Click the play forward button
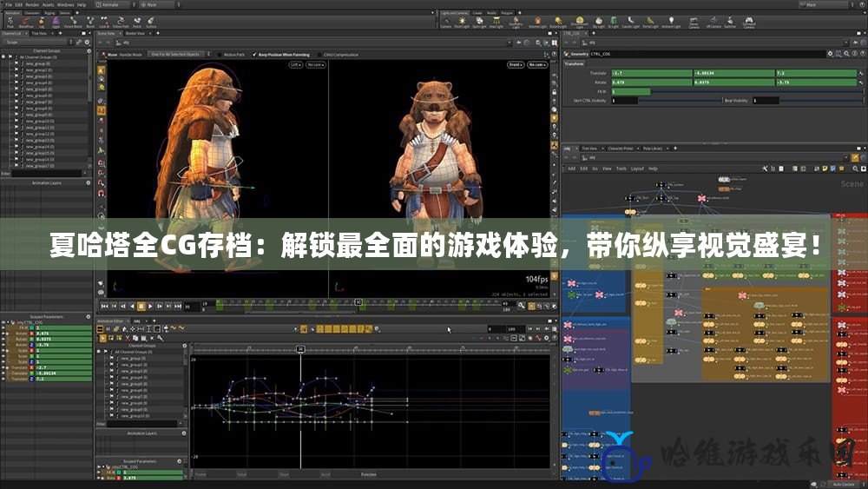This screenshot has height=489, width=868. [x=150, y=306]
